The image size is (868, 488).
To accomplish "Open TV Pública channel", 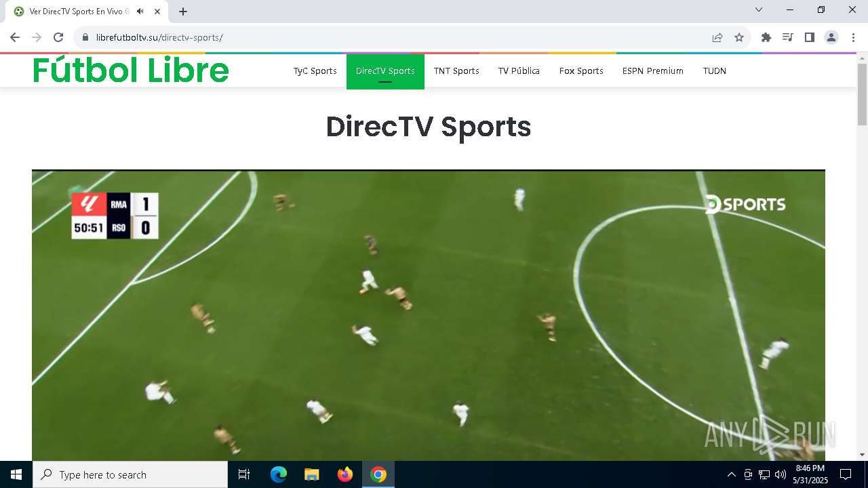I will pyautogui.click(x=519, y=70).
